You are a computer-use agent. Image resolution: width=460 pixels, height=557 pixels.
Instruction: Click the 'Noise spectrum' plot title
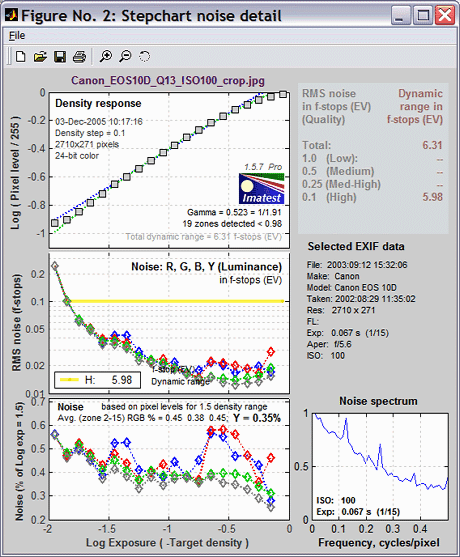coord(378,401)
